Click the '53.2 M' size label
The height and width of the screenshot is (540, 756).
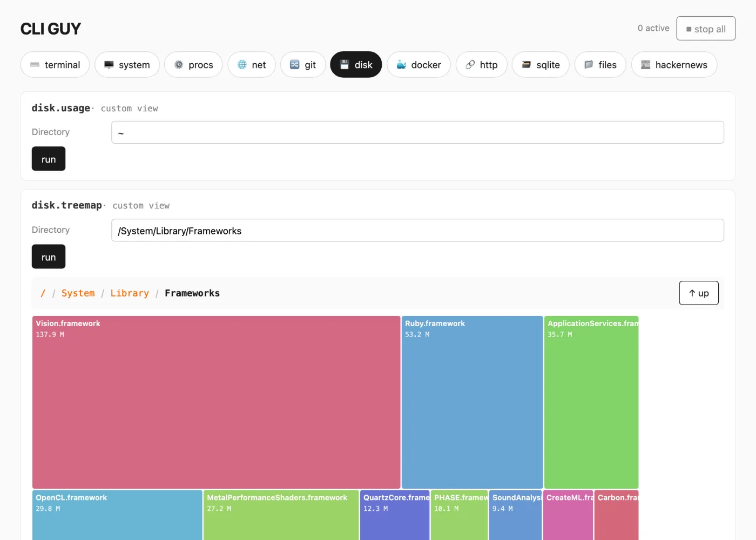417,335
